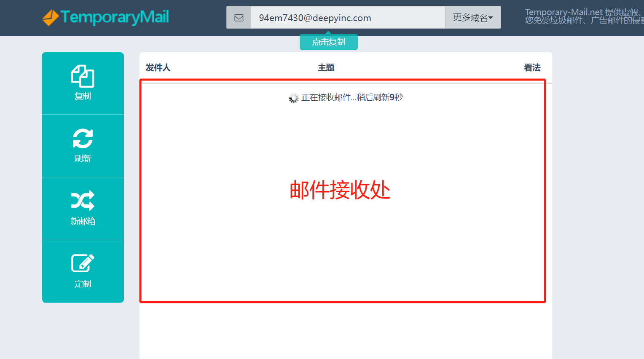This screenshot has height=359, width=644.
Task: Click the 刷新 refresh arrows icon
Action: (x=83, y=139)
